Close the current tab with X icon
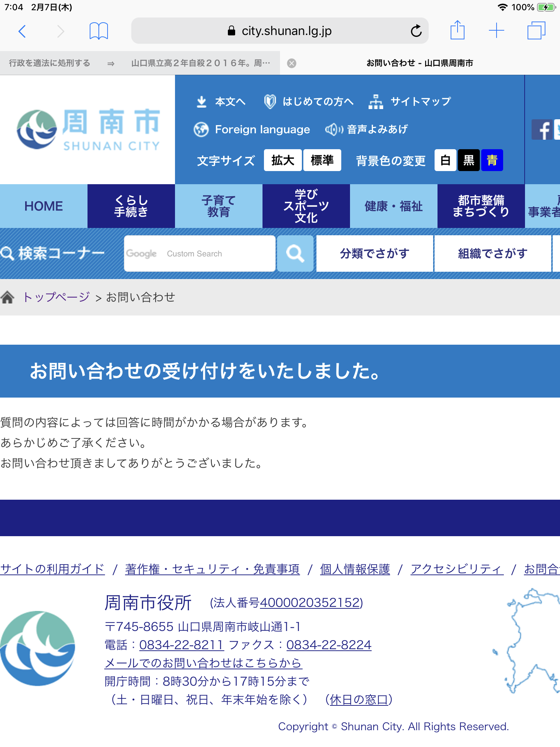Screen dimensions: 560x747 [292, 63]
